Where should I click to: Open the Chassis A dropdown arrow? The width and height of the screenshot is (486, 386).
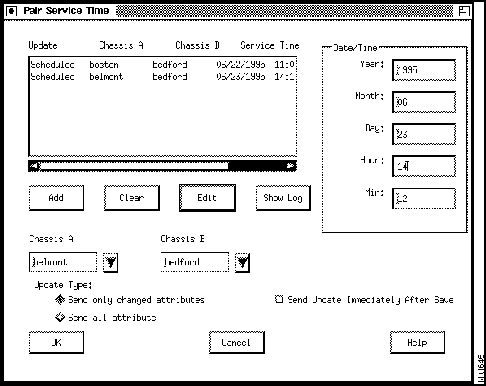[110, 263]
